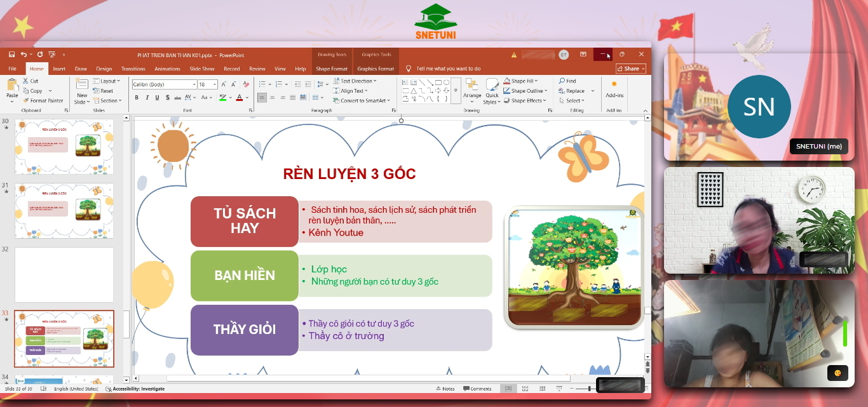Viewport: 868px width, 407px height.
Task: Toggle bulleted list formatting
Action: point(263,83)
